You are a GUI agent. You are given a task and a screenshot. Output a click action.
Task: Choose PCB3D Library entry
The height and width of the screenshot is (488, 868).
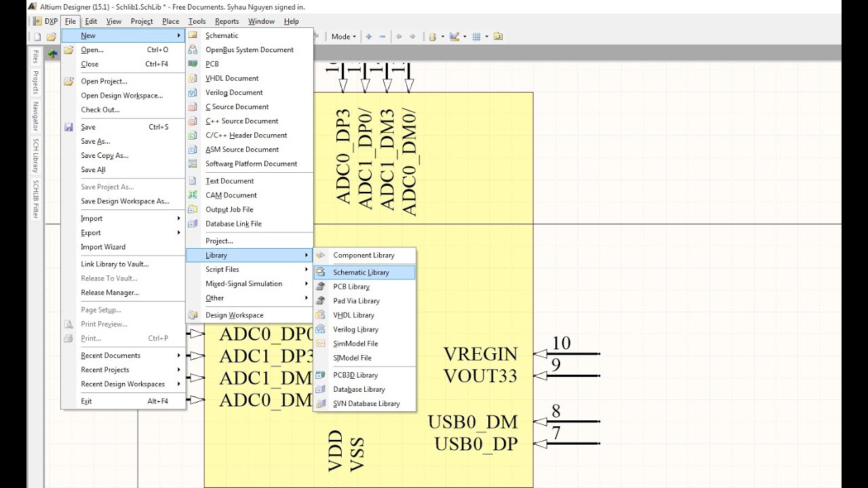(365, 375)
